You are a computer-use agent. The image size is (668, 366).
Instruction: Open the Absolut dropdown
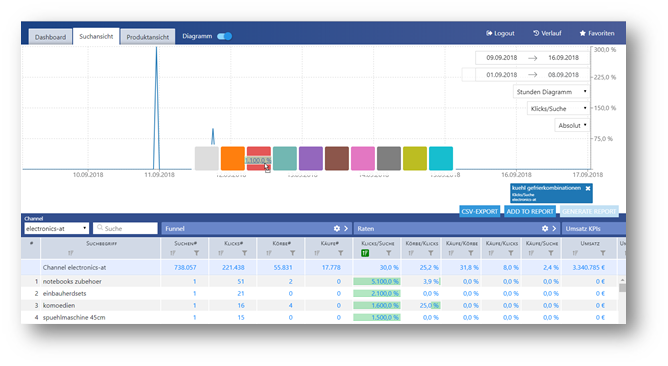coord(572,125)
